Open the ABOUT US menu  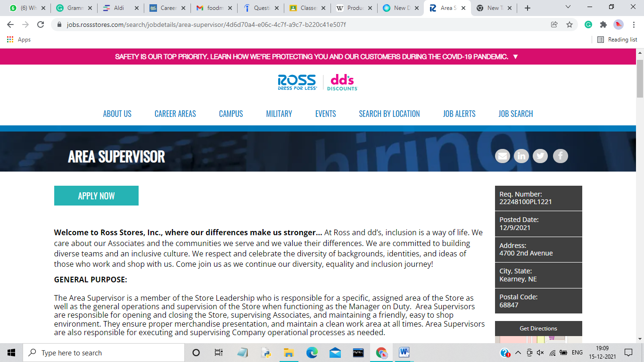coord(117,114)
